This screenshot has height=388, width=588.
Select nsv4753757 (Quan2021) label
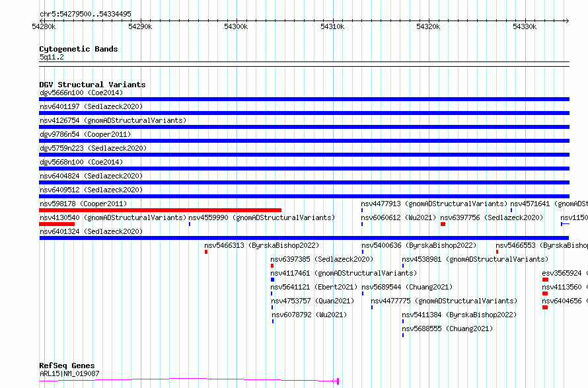[312, 301]
